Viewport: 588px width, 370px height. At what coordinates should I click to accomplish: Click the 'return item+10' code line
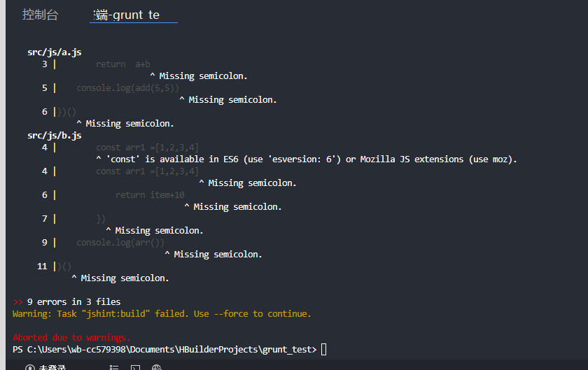(150, 195)
